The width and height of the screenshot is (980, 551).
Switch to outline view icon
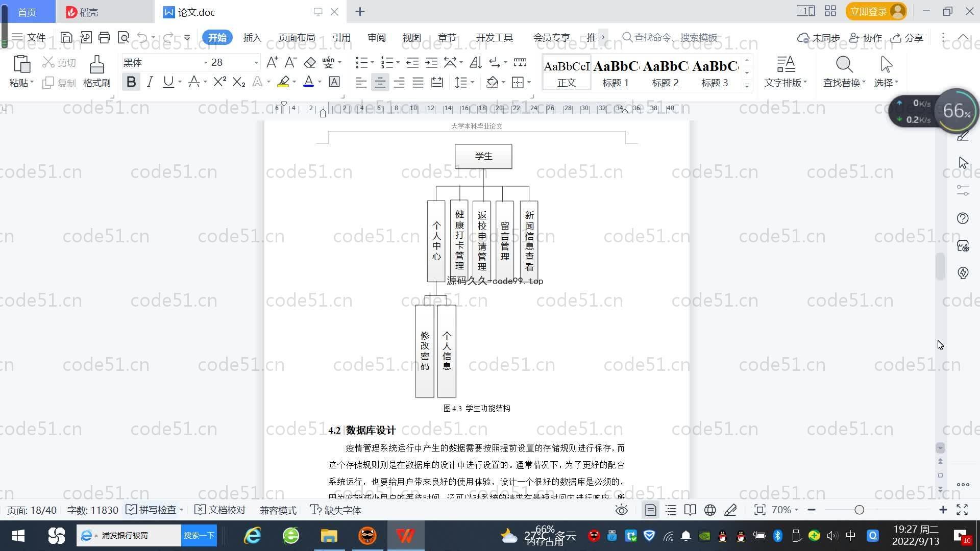671,510
